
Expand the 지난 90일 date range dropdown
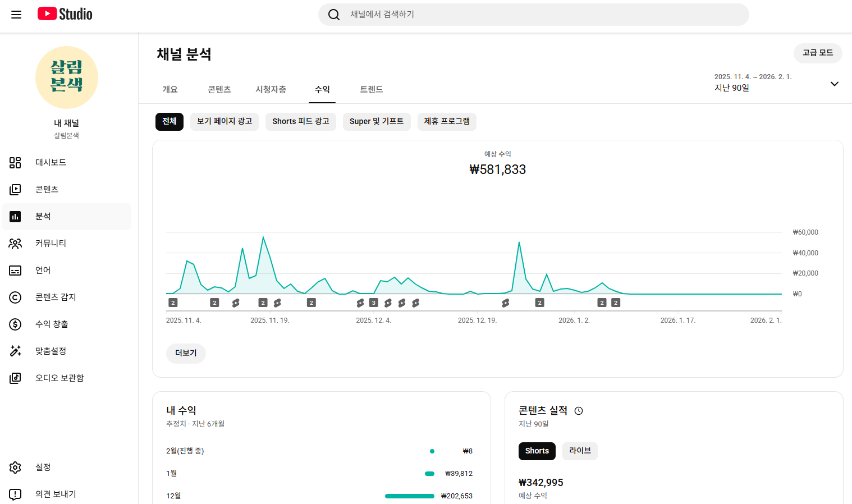point(834,84)
